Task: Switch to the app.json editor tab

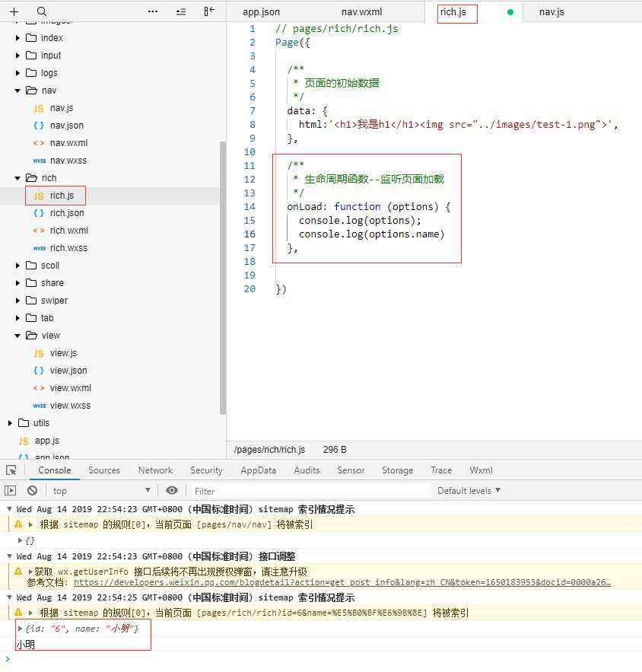Action: click(261, 12)
